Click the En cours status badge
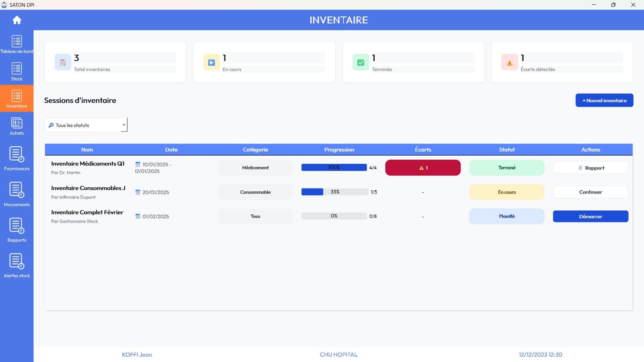 click(x=507, y=192)
